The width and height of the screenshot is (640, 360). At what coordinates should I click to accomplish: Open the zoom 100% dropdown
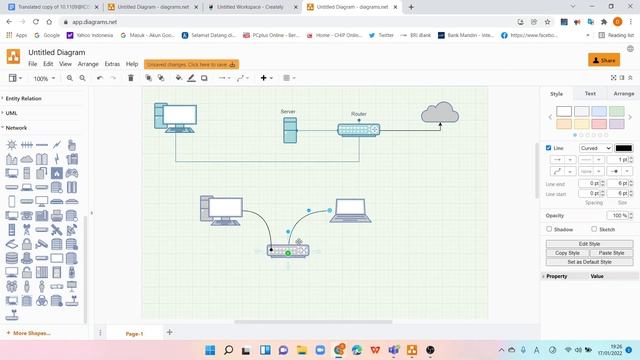(44, 78)
